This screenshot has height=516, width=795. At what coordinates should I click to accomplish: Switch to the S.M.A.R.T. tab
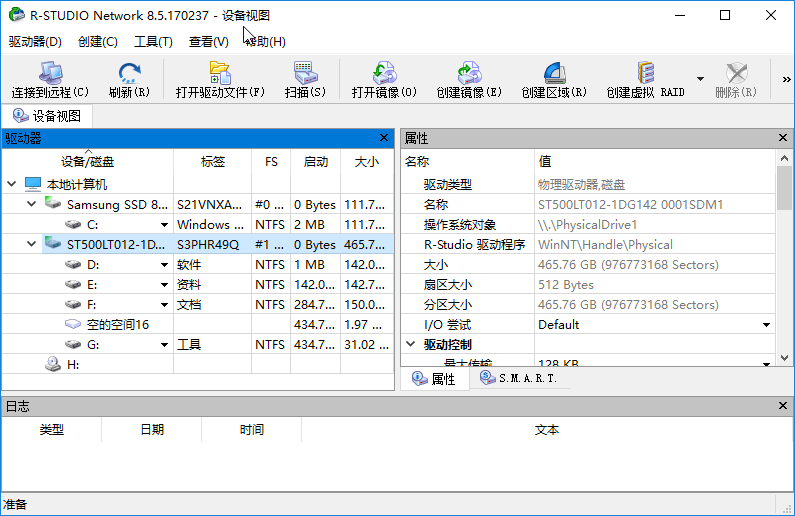coord(518,379)
